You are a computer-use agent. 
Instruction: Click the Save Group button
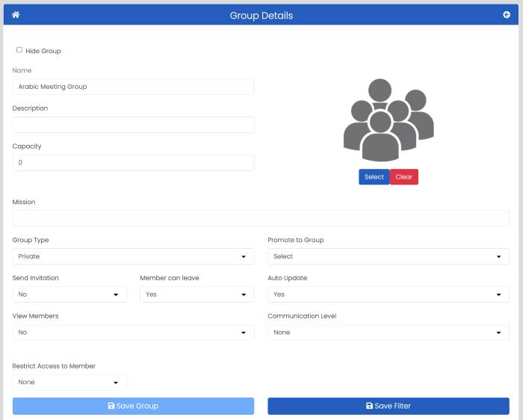coord(133,406)
